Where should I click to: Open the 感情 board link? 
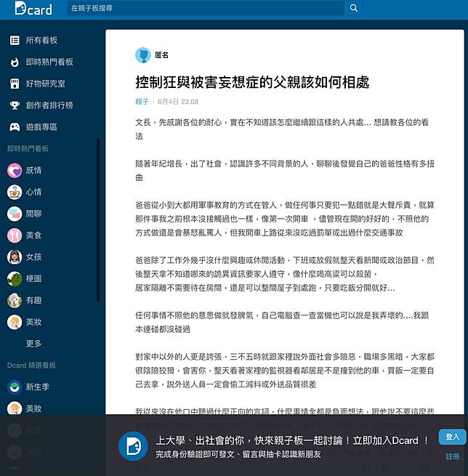(33, 171)
